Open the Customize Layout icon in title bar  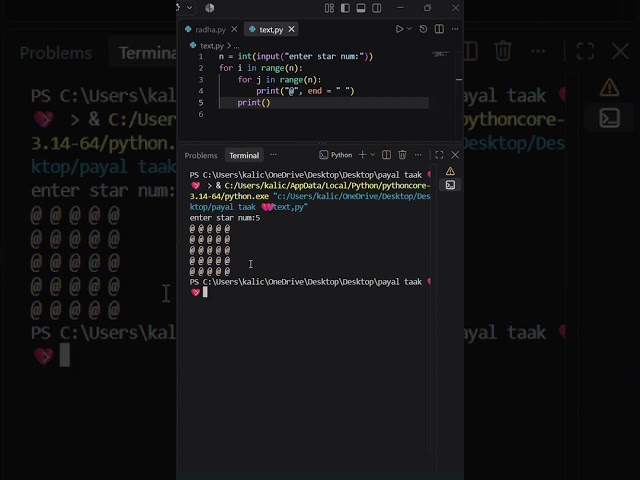pos(329,8)
